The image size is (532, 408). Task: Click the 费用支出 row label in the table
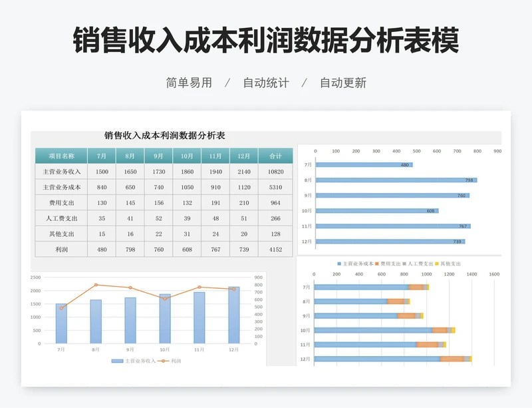click(x=61, y=203)
